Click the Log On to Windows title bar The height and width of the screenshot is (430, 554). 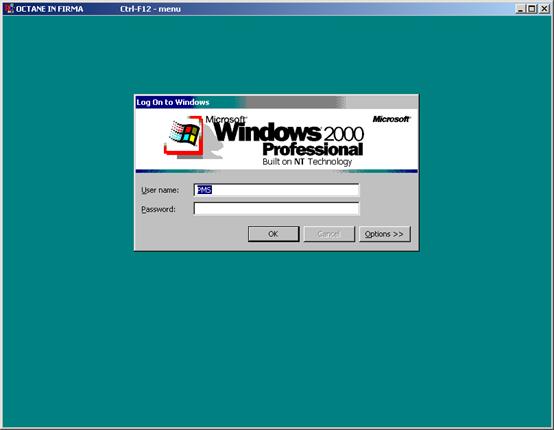[x=276, y=102]
